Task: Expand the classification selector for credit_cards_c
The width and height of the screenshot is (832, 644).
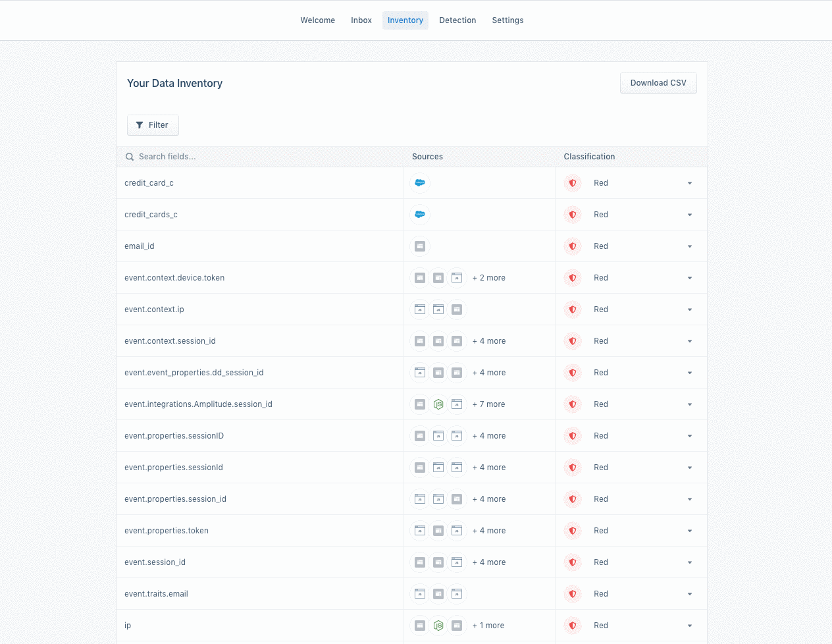Action: point(689,215)
